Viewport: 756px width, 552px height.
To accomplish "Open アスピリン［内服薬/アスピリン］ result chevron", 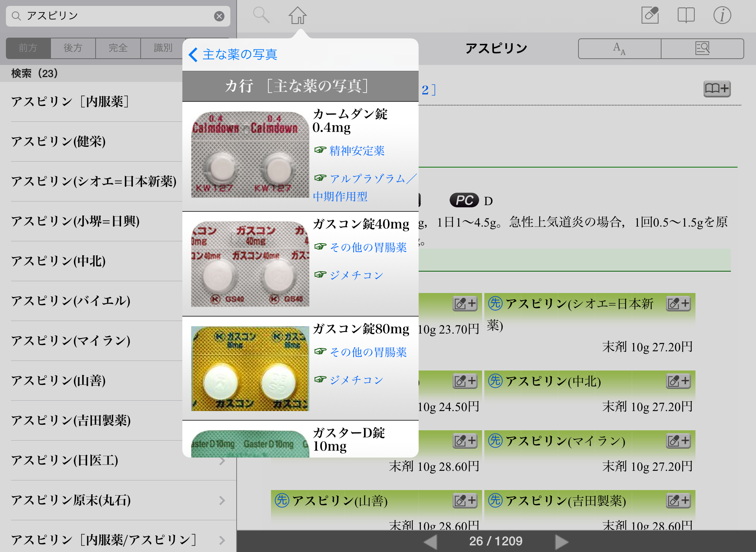I will (222, 540).
